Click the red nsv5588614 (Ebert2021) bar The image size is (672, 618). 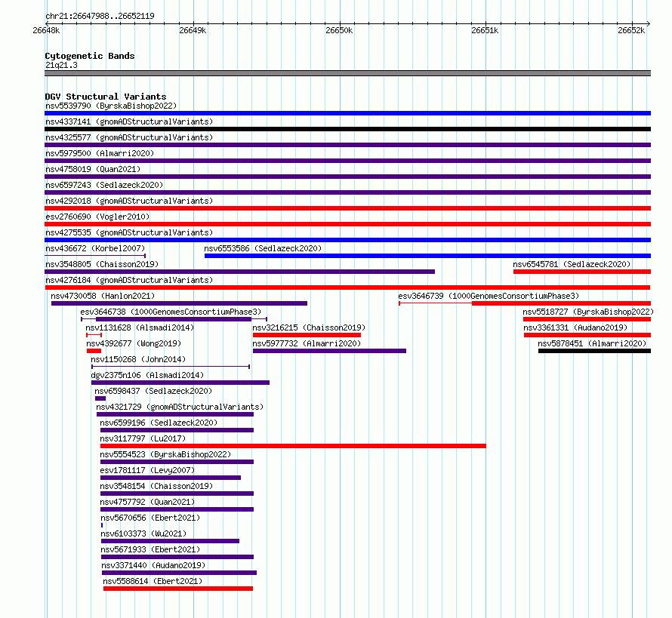tap(178, 589)
